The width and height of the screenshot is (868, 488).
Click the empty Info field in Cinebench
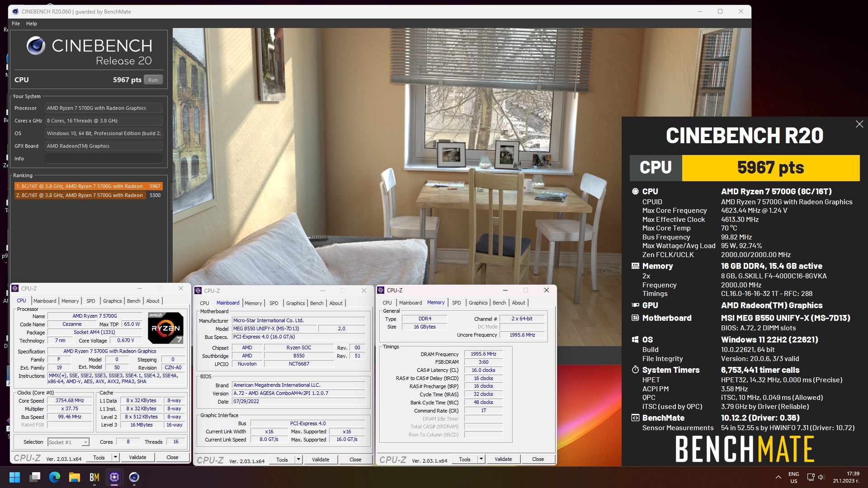tap(104, 159)
